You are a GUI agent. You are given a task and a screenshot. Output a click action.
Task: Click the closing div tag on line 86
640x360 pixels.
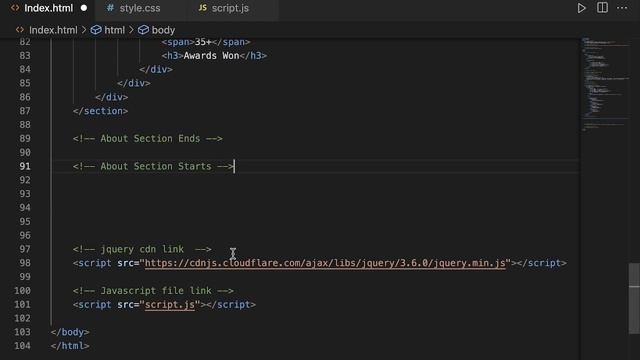[111, 97]
